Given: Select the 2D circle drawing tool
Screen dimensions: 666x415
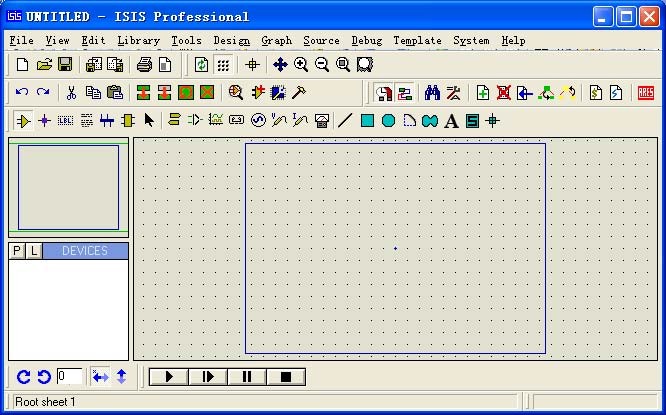Looking at the screenshot, I should [388, 121].
